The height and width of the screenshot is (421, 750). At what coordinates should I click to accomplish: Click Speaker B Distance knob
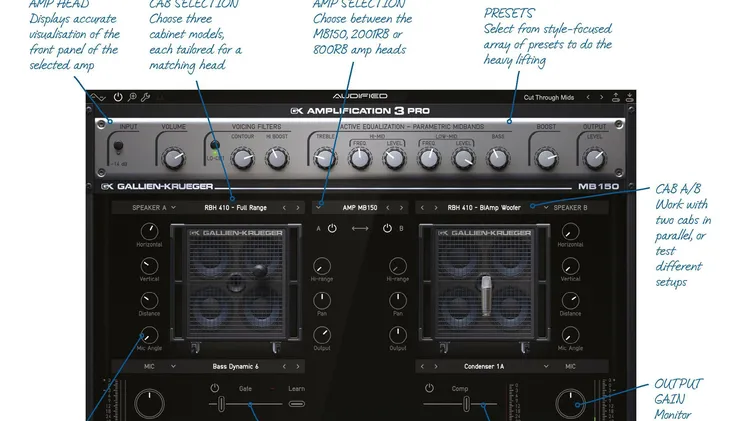(570, 300)
